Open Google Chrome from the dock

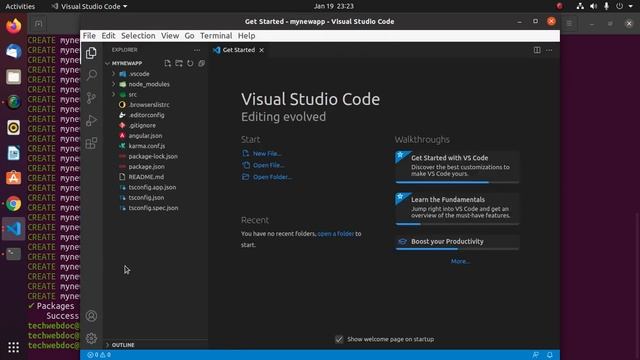13,204
